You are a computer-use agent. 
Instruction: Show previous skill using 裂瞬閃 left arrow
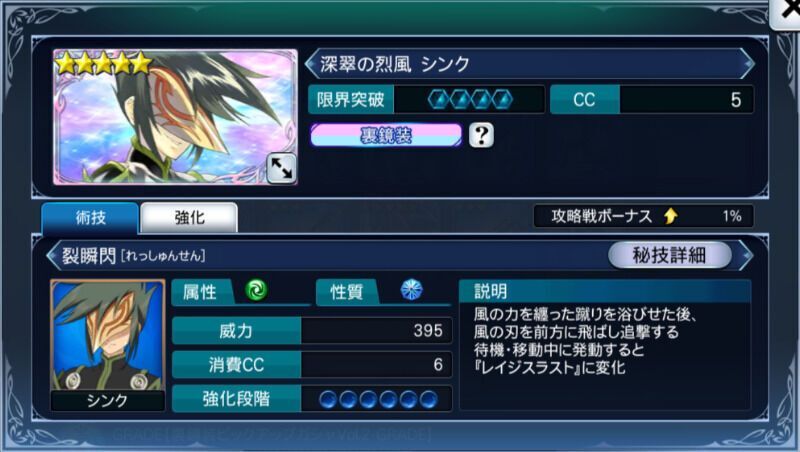point(53,255)
